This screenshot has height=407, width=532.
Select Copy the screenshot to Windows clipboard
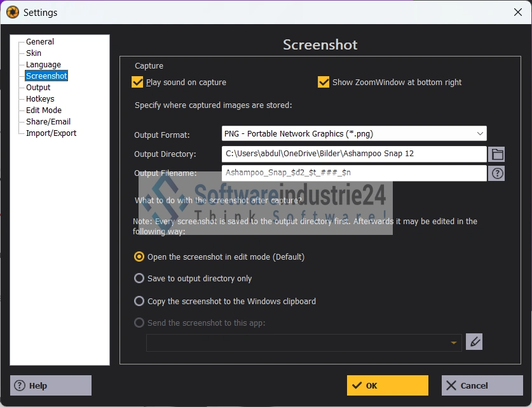pyautogui.click(x=139, y=301)
